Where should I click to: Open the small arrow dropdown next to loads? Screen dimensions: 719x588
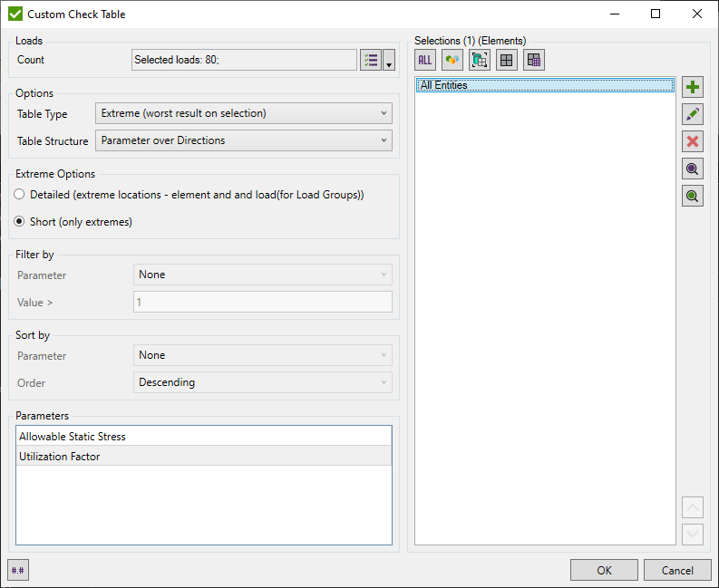(389, 61)
